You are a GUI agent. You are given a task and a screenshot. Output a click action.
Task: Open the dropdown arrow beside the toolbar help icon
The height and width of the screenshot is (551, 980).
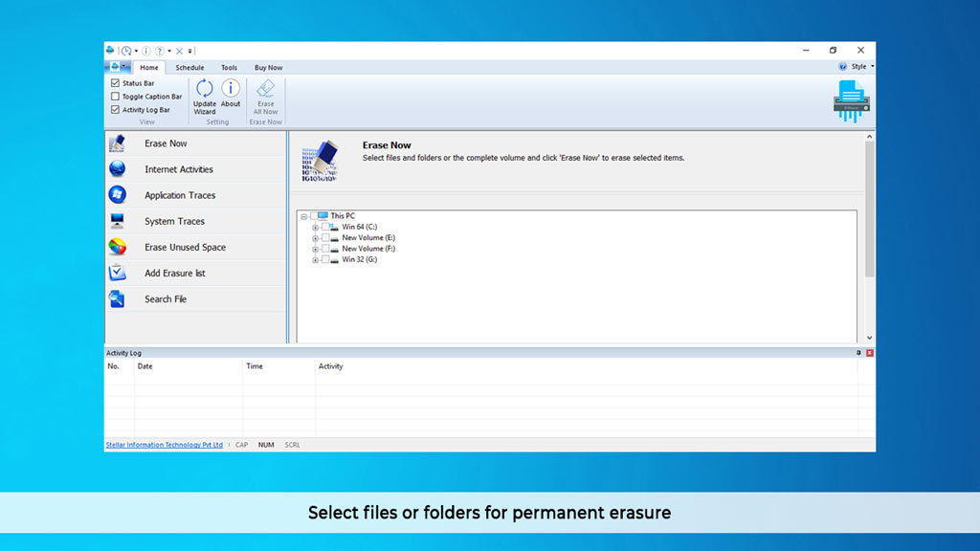(169, 52)
